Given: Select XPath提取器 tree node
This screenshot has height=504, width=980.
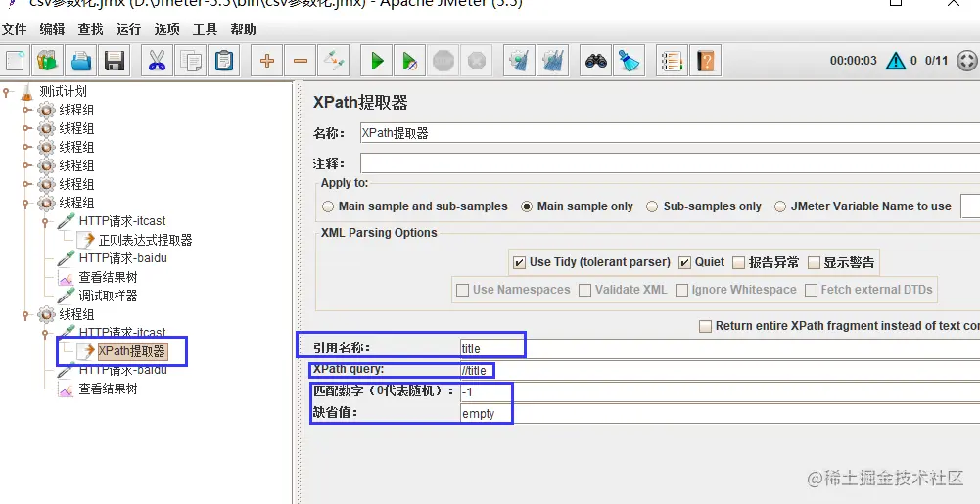Looking at the screenshot, I should (x=132, y=351).
